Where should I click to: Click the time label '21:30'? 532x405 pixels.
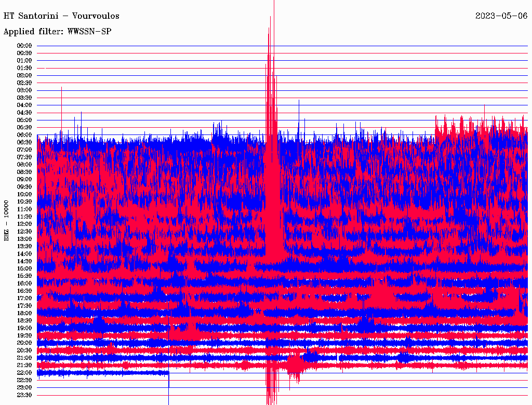[x=24, y=366]
